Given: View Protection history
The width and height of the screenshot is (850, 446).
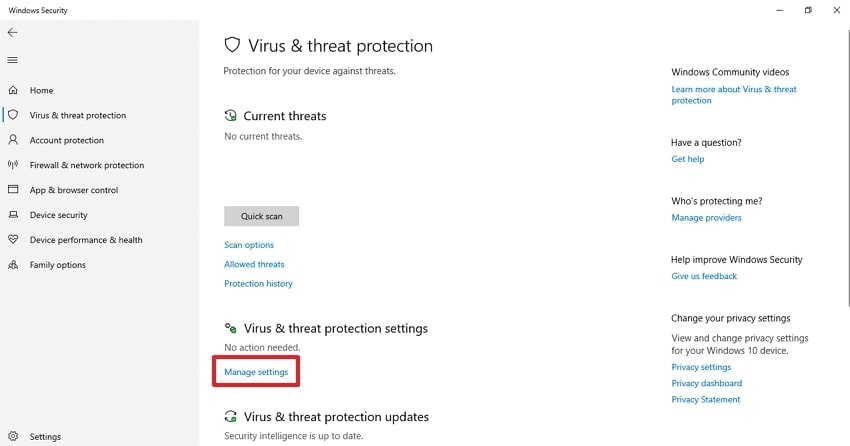Looking at the screenshot, I should click(258, 283).
